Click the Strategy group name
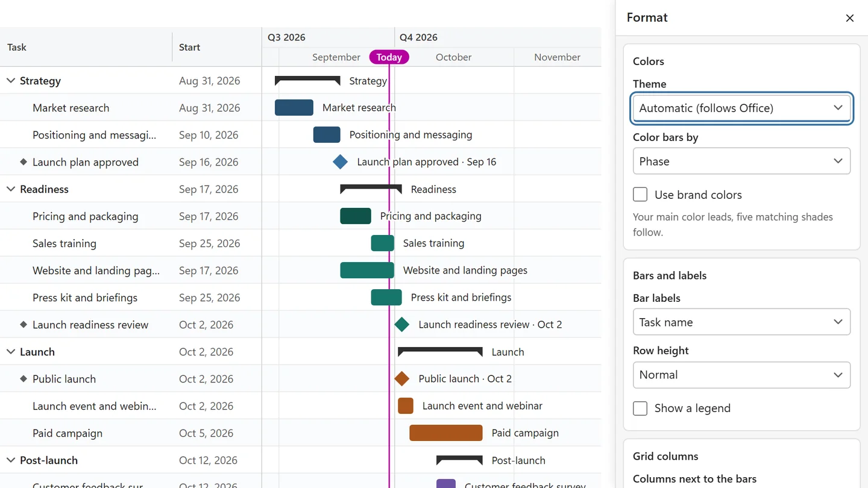868x488 pixels. click(40, 81)
